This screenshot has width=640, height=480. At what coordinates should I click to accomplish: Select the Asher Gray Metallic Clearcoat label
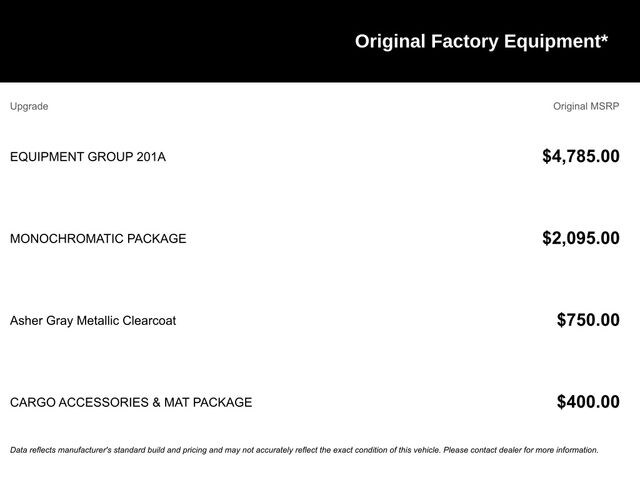click(x=93, y=321)
